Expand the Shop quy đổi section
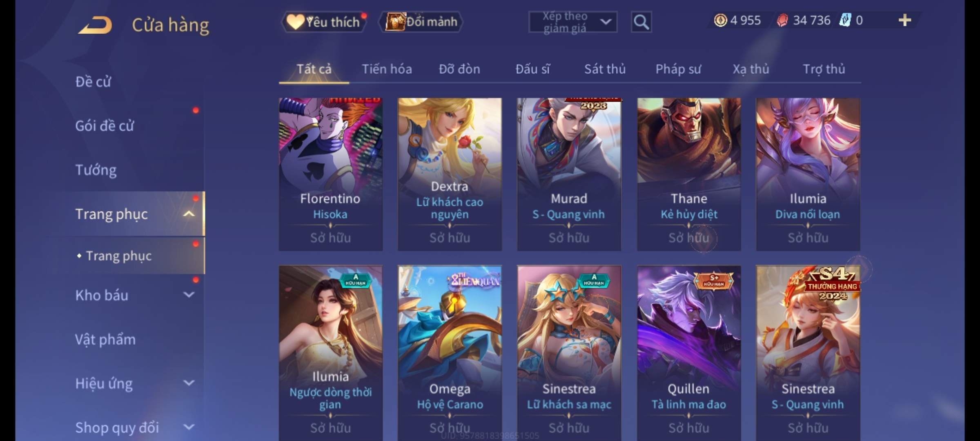Image resolution: width=980 pixels, height=441 pixels. [189, 427]
